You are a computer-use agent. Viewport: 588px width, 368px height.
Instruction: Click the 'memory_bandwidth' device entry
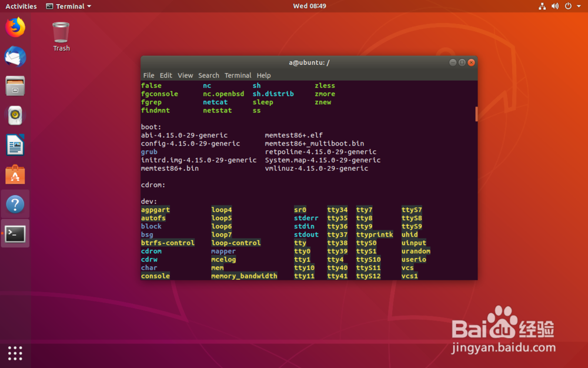[244, 276]
